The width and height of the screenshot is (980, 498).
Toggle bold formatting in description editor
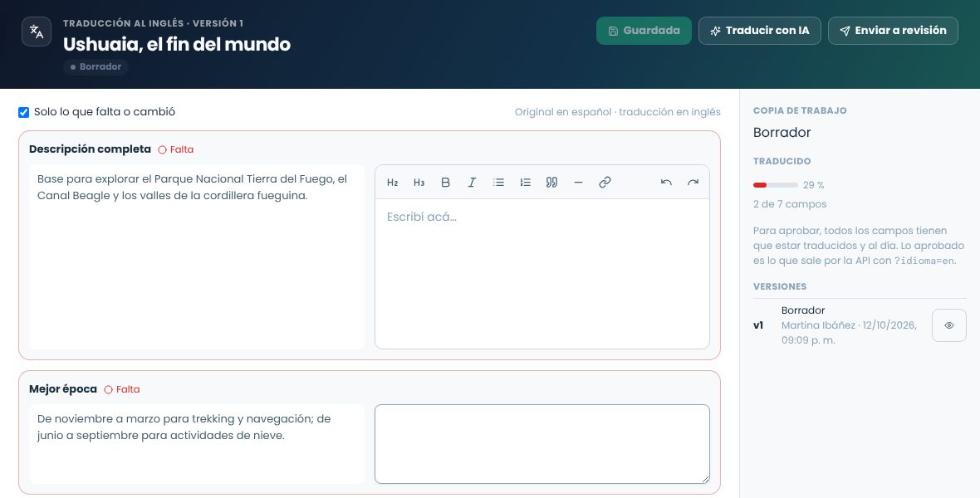(x=446, y=183)
